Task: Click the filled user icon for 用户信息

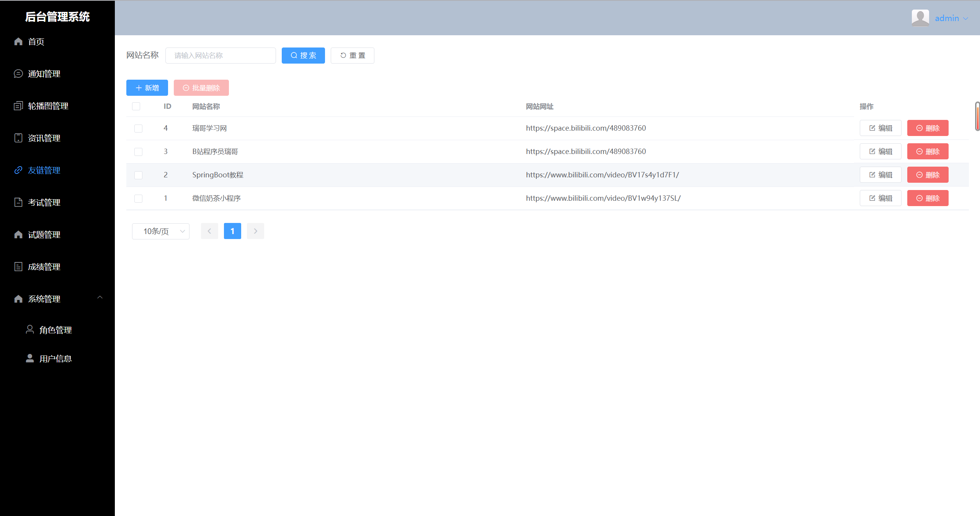Action: tap(30, 358)
